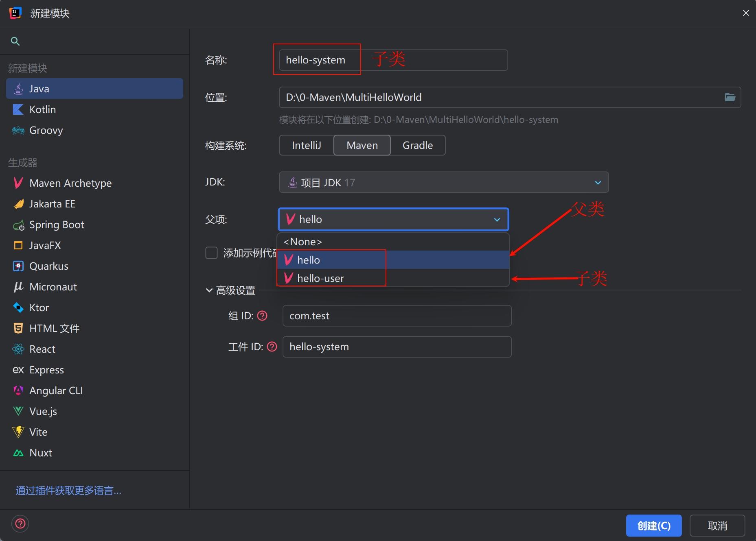Click the search magnifier icon
The height and width of the screenshot is (541, 756).
[x=15, y=41]
